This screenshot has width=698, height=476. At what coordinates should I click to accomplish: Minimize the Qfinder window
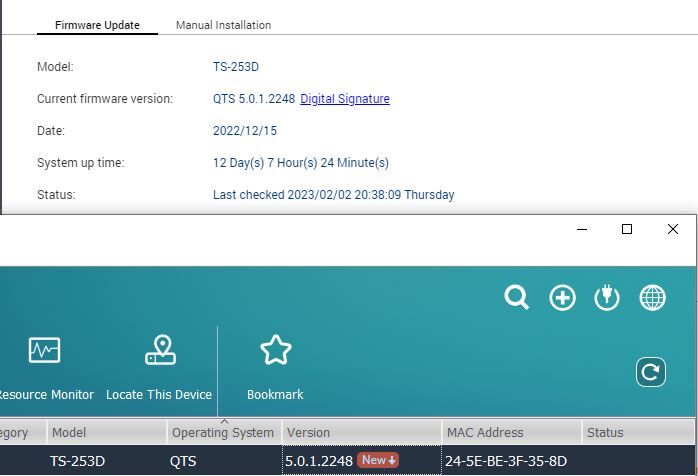tap(582, 229)
